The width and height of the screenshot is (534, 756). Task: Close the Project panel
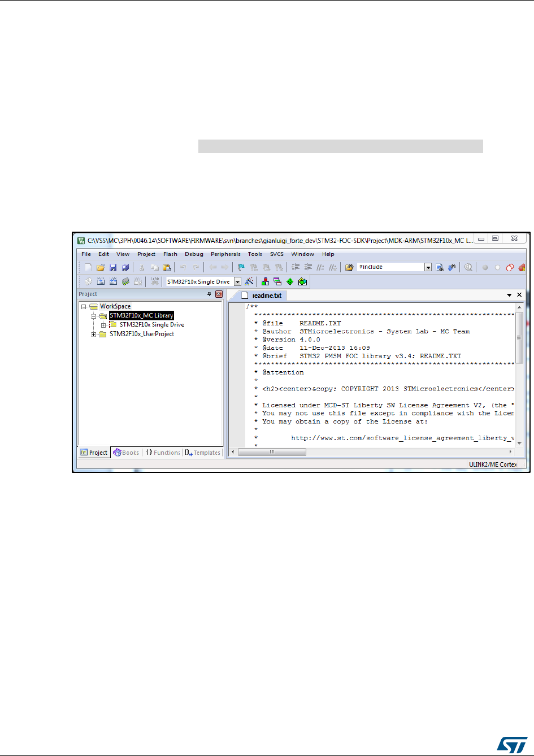click(219, 294)
